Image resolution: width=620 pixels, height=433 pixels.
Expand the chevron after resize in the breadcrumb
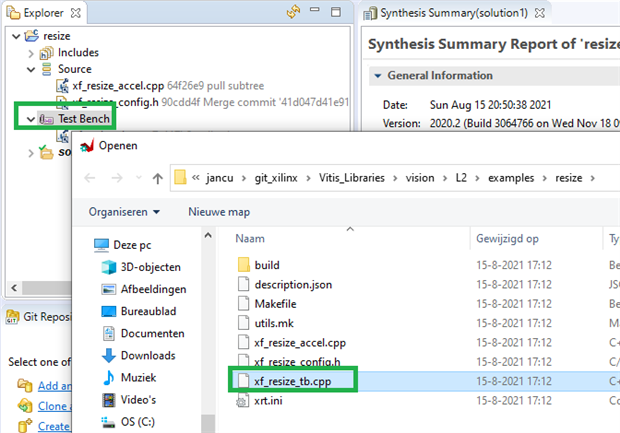coord(593,178)
